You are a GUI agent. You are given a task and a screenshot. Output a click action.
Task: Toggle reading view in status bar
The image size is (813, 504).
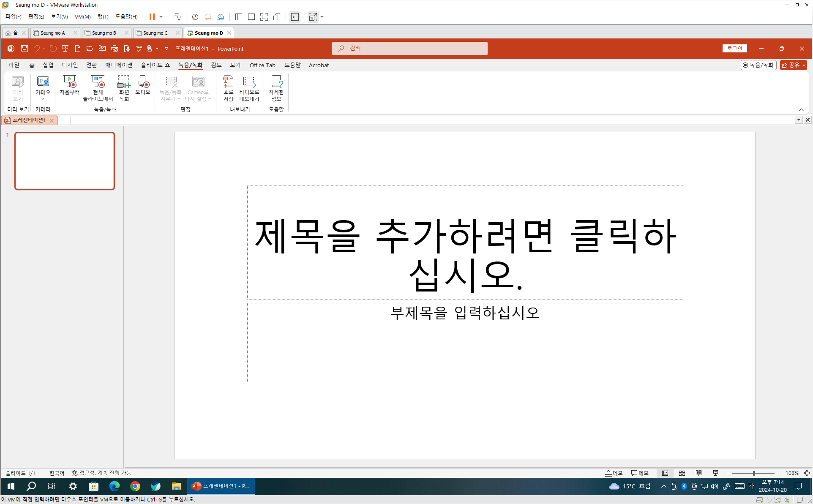tap(698, 473)
